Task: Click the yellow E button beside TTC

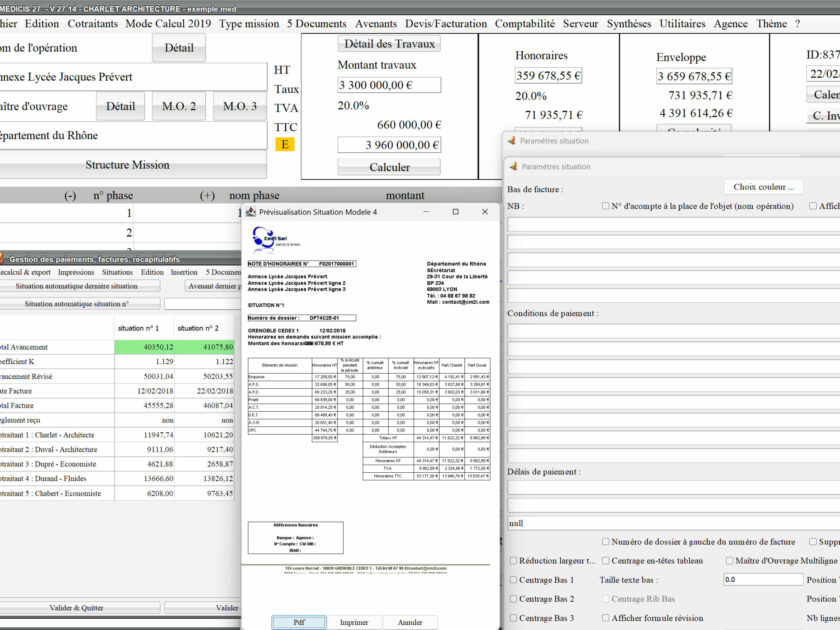Action: [x=285, y=144]
